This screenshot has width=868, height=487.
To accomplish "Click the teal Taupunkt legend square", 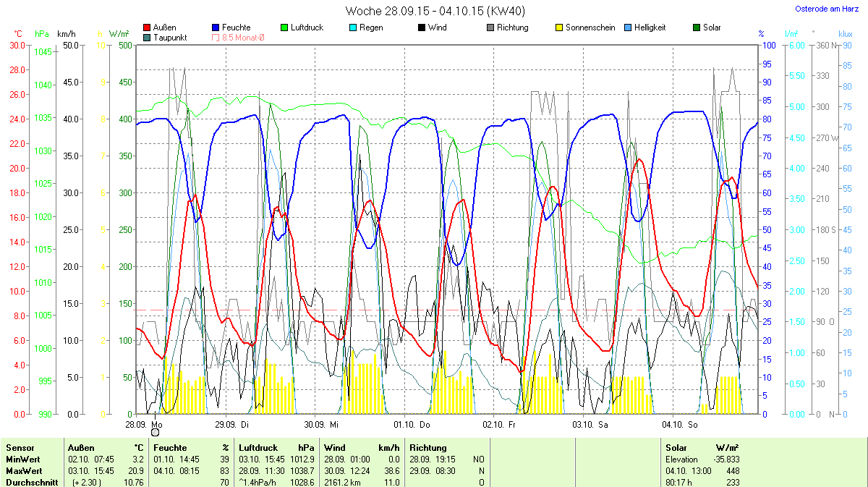I will (x=148, y=37).
